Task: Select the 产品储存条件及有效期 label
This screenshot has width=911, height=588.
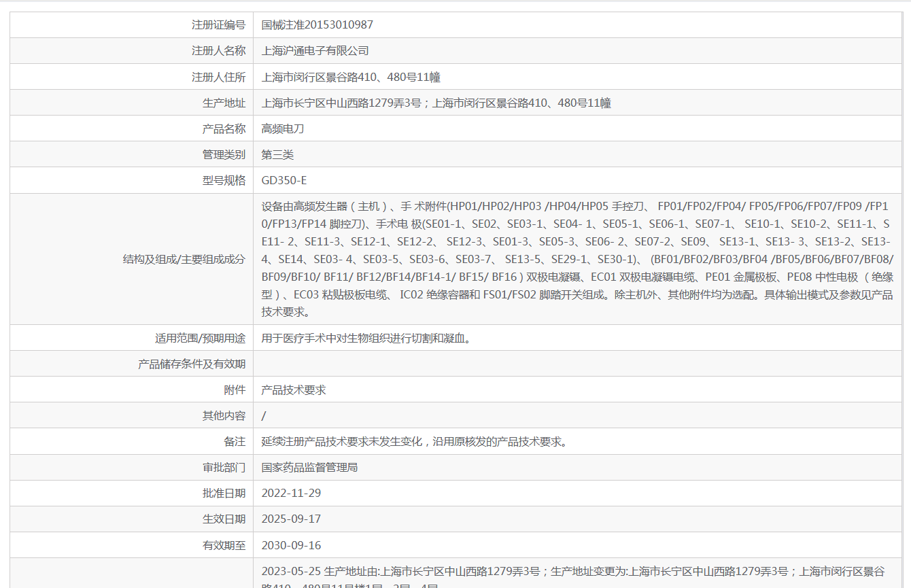Action: [192, 364]
